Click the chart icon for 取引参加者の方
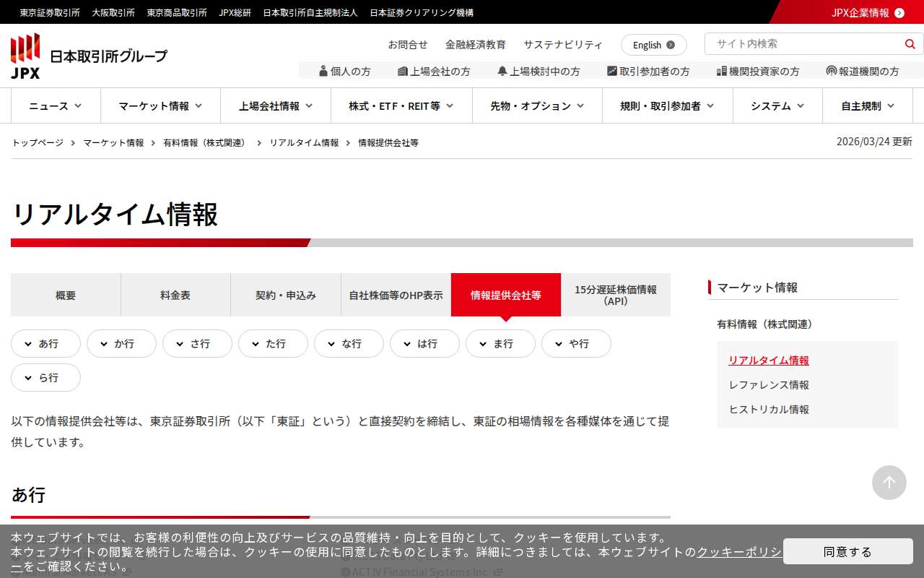This screenshot has width=924, height=578. (612, 71)
